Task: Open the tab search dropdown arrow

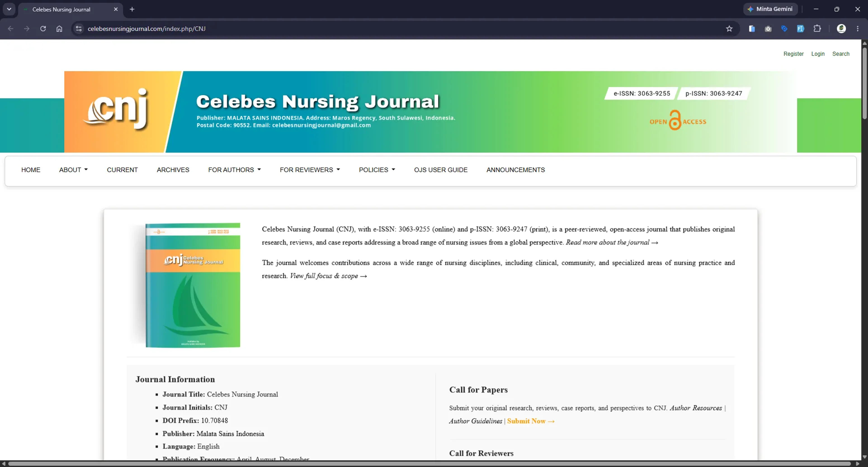Action: tap(9, 9)
